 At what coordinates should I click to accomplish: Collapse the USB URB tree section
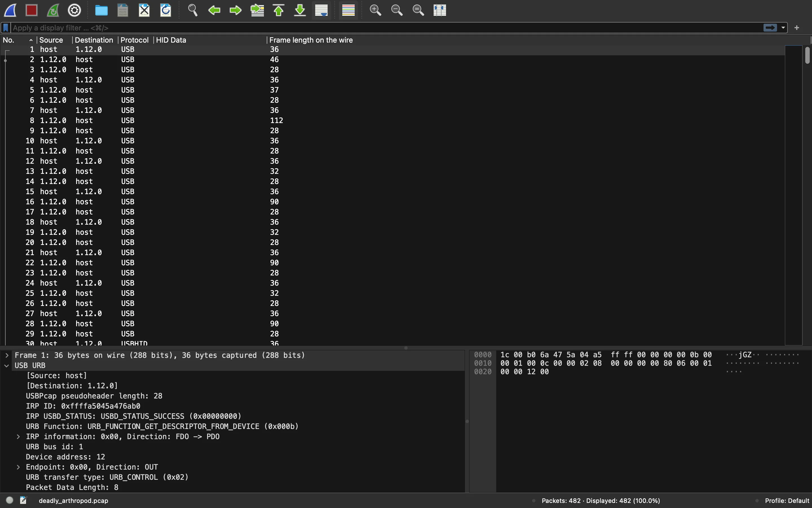[x=7, y=365]
